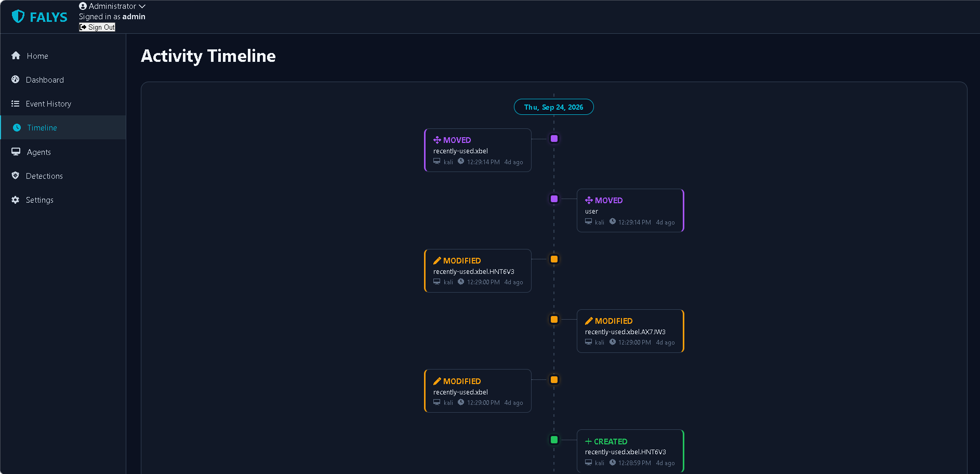Click the 'Thu, Sep 24, 2026' date badge
The width and height of the screenshot is (980, 474).
[x=554, y=107]
